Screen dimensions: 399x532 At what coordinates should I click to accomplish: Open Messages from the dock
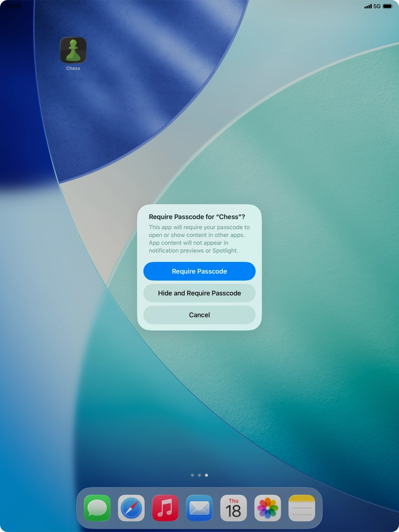97,508
